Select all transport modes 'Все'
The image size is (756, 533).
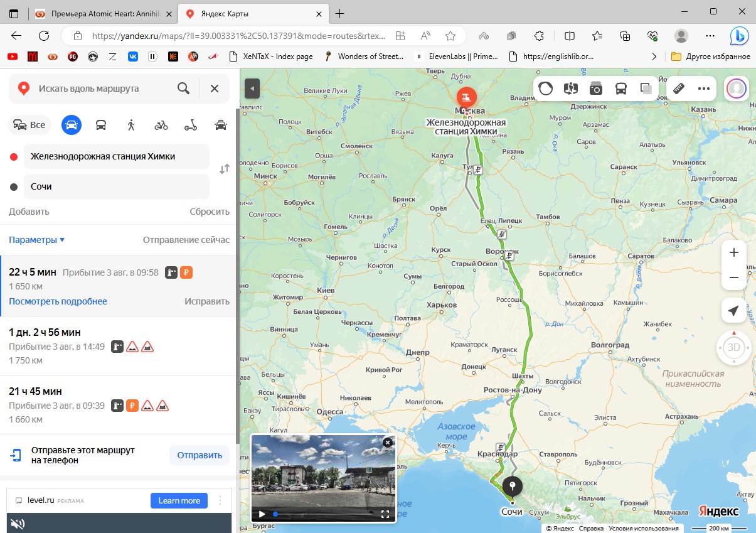(x=29, y=125)
